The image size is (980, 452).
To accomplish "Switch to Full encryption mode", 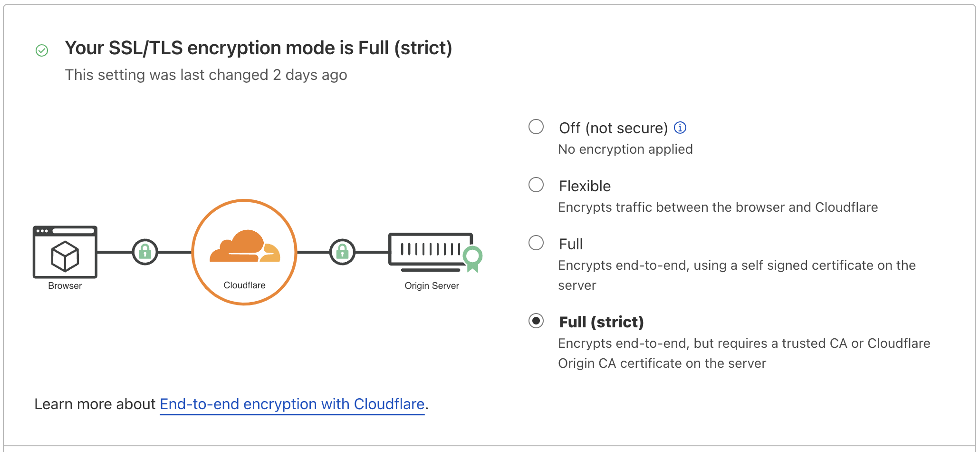I will point(536,243).
